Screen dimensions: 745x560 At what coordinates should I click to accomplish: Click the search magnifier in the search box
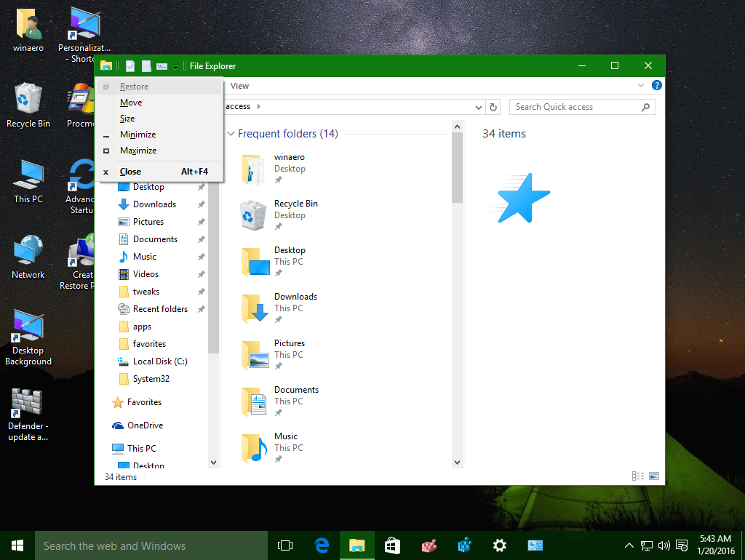(645, 106)
